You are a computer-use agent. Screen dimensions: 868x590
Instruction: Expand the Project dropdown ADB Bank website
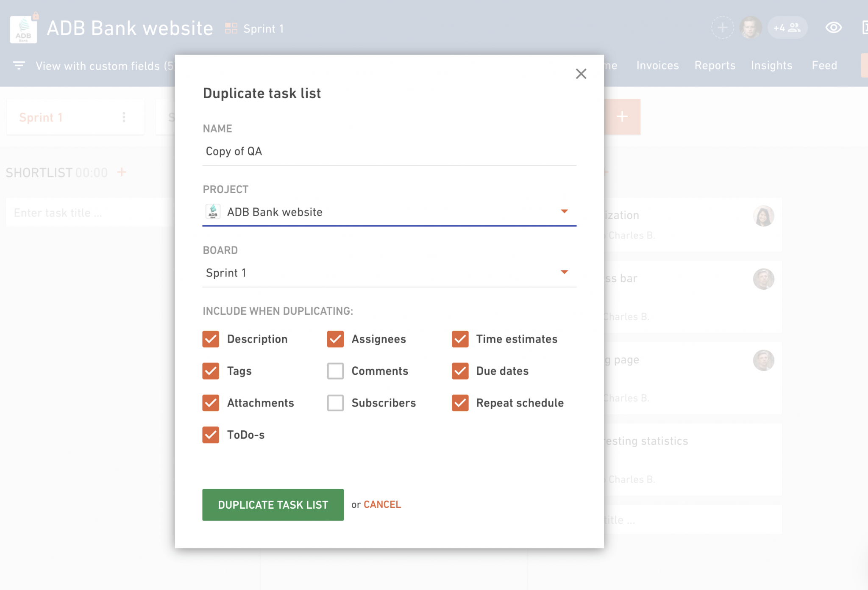click(x=389, y=212)
